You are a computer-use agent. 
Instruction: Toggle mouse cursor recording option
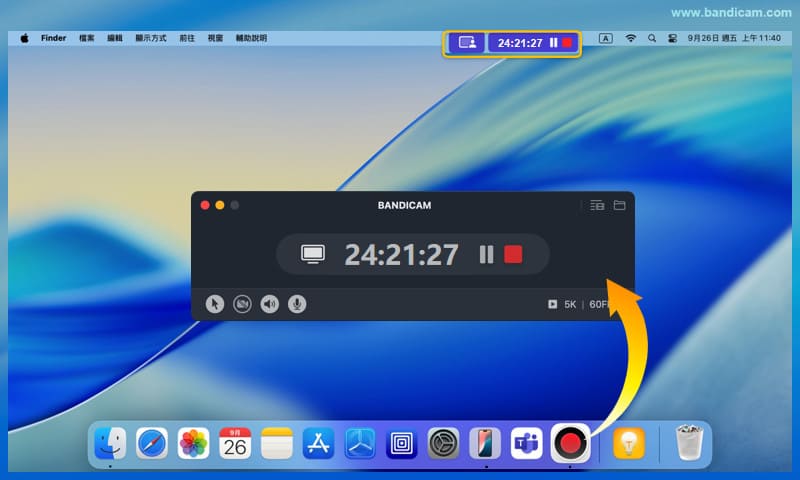(215, 304)
